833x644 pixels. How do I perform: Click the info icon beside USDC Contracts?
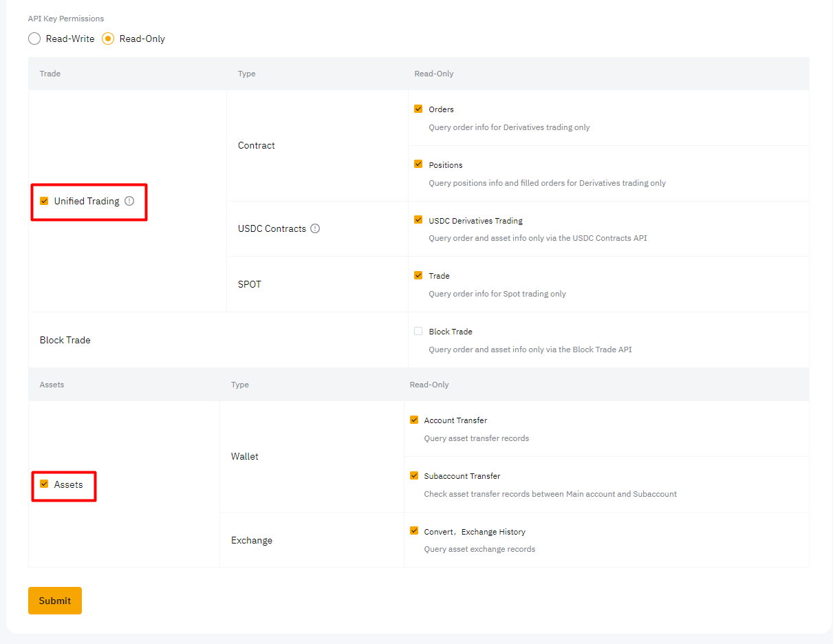315,228
